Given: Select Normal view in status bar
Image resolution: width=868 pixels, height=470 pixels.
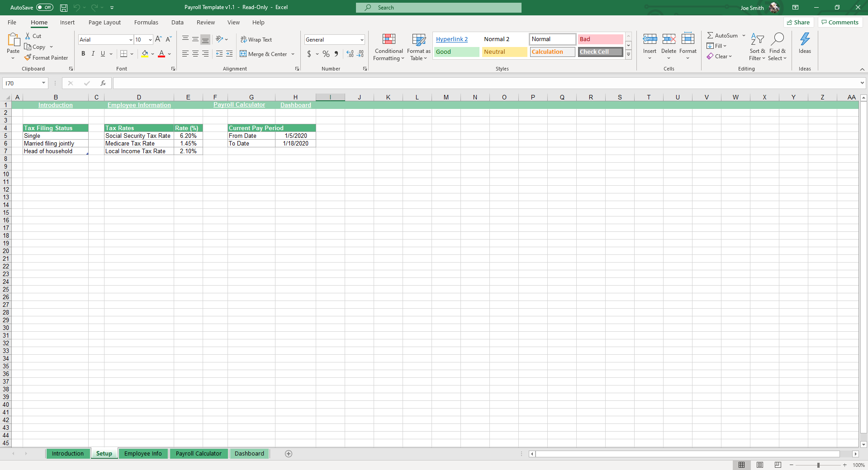Looking at the screenshot, I should (742, 465).
